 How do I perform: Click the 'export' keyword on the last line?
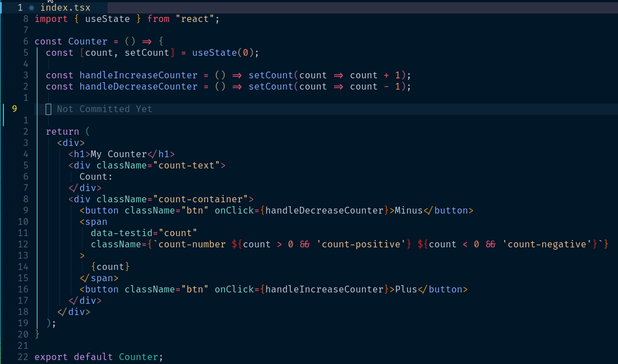[x=51, y=357]
